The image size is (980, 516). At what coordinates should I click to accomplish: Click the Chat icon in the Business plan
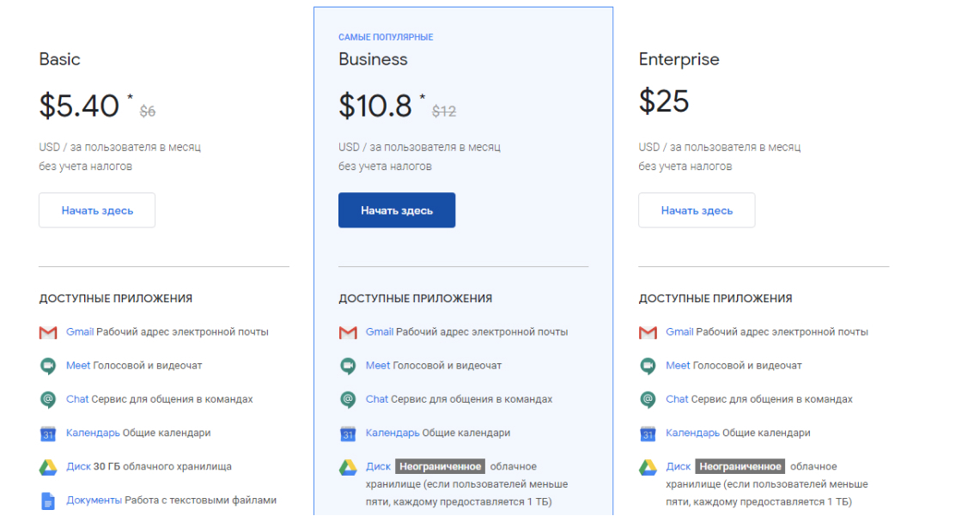tap(348, 399)
